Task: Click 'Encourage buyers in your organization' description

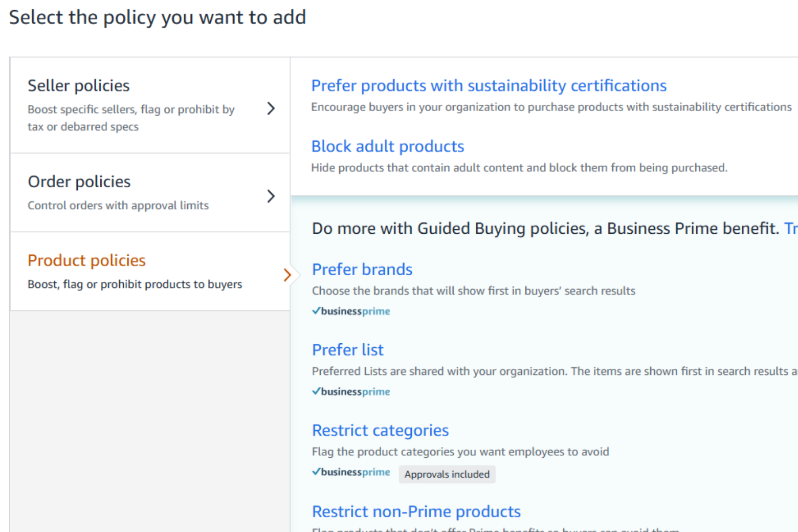Action: (551, 107)
